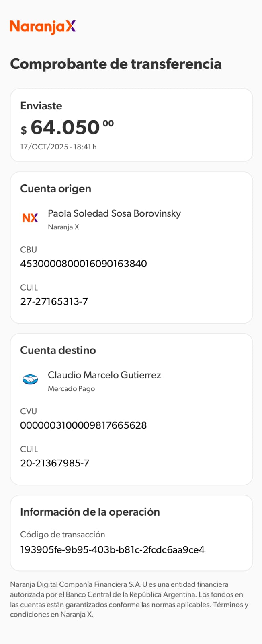Screen dimensions: 262x644
Task: Click the Mercado Pago label under recipient
Action: [71, 389]
